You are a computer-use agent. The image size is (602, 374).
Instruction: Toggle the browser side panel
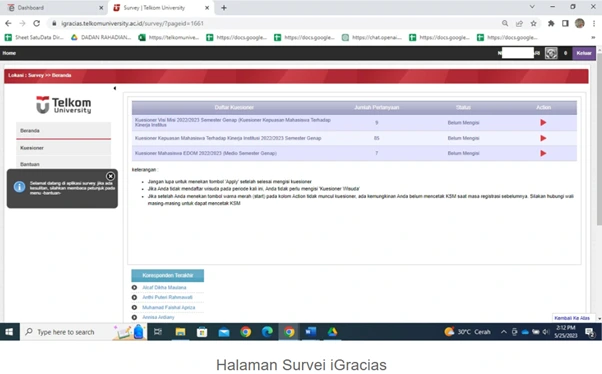tap(565, 23)
